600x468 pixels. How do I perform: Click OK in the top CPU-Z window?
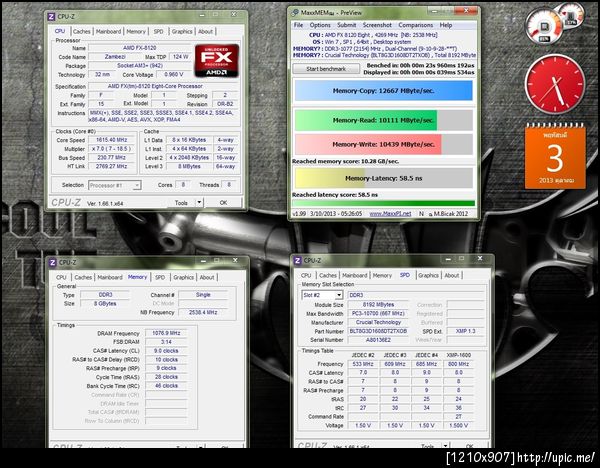click(x=223, y=203)
